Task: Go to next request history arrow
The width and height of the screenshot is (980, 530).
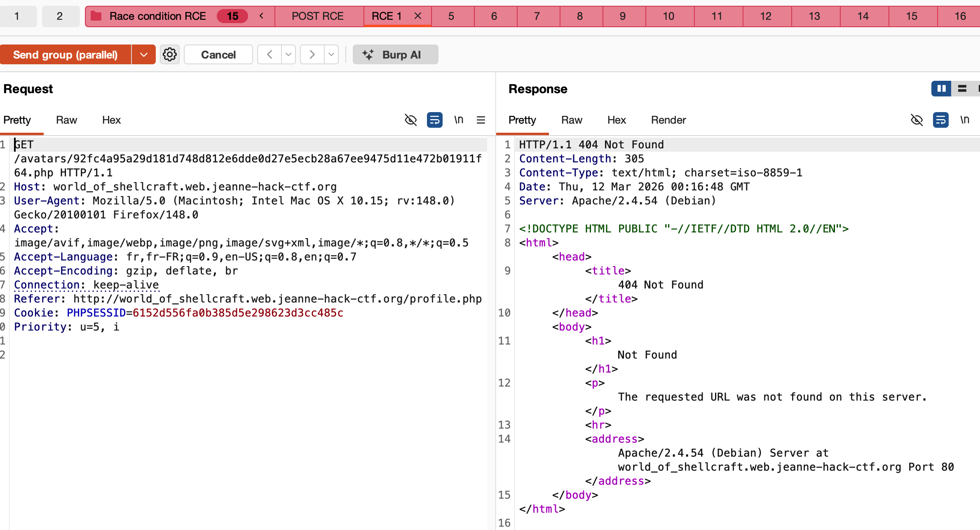Action: [x=312, y=54]
